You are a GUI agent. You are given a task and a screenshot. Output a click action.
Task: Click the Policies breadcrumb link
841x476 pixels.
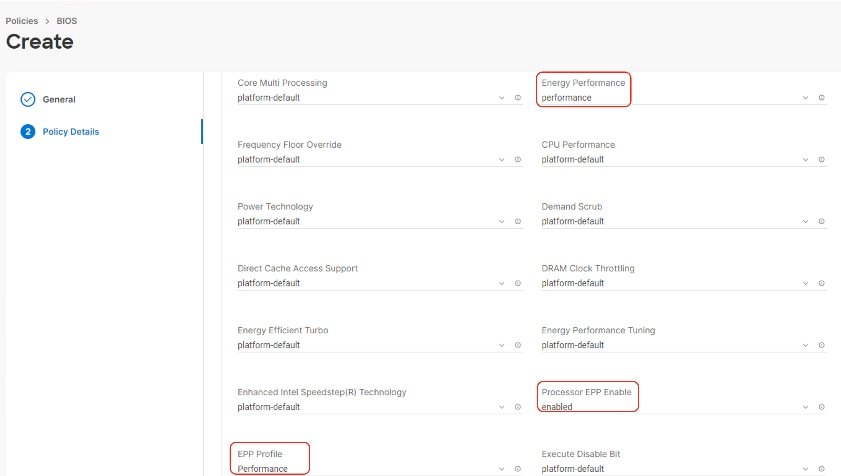click(x=22, y=21)
